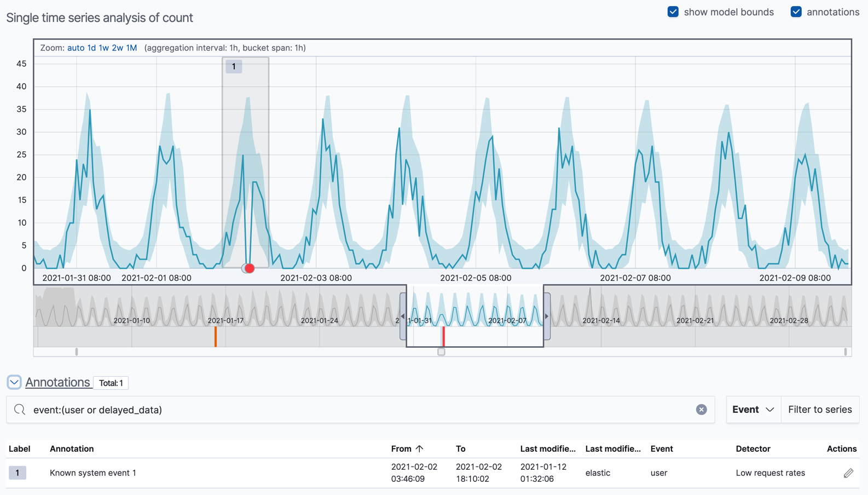The image size is (868, 495).
Task: Set chart zoom to auto
Action: [x=76, y=48]
